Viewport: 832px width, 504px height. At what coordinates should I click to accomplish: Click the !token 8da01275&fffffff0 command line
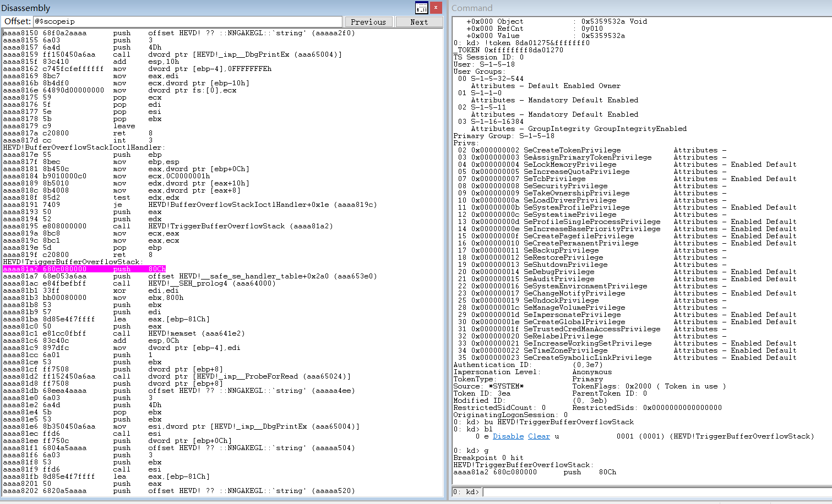click(x=521, y=43)
